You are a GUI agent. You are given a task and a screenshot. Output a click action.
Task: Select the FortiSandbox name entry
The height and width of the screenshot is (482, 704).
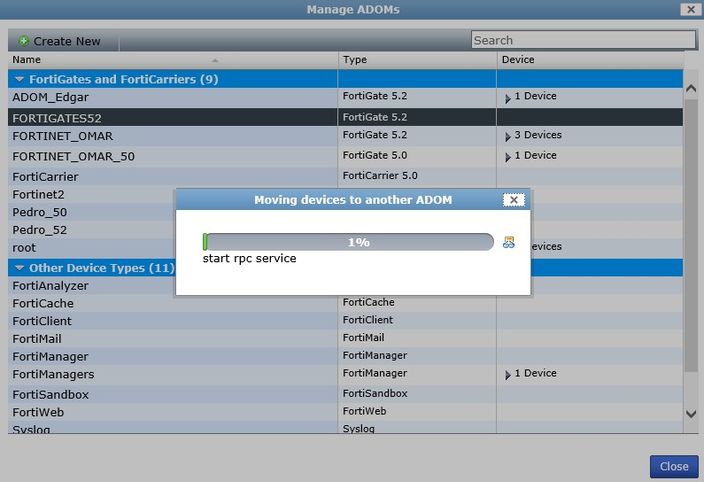[x=51, y=394]
